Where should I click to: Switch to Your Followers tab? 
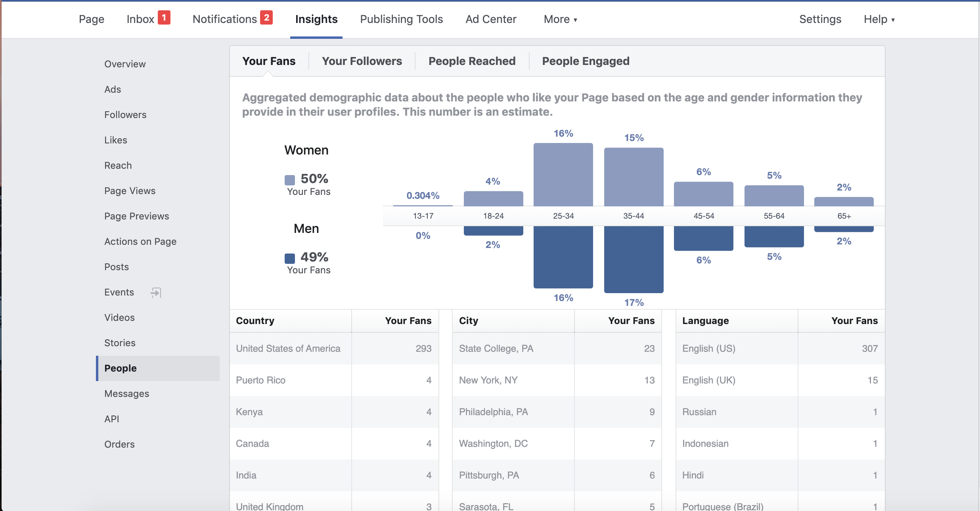pos(362,61)
